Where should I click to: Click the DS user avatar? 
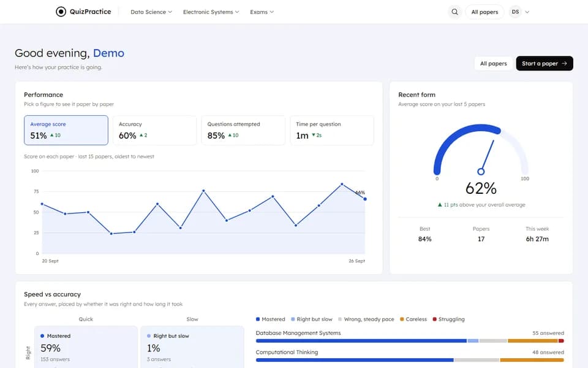point(515,12)
